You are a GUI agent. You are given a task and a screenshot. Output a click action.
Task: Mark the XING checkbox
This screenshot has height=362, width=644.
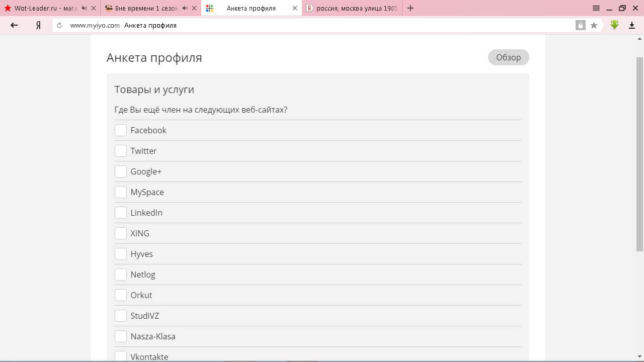(x=121, y=233)
